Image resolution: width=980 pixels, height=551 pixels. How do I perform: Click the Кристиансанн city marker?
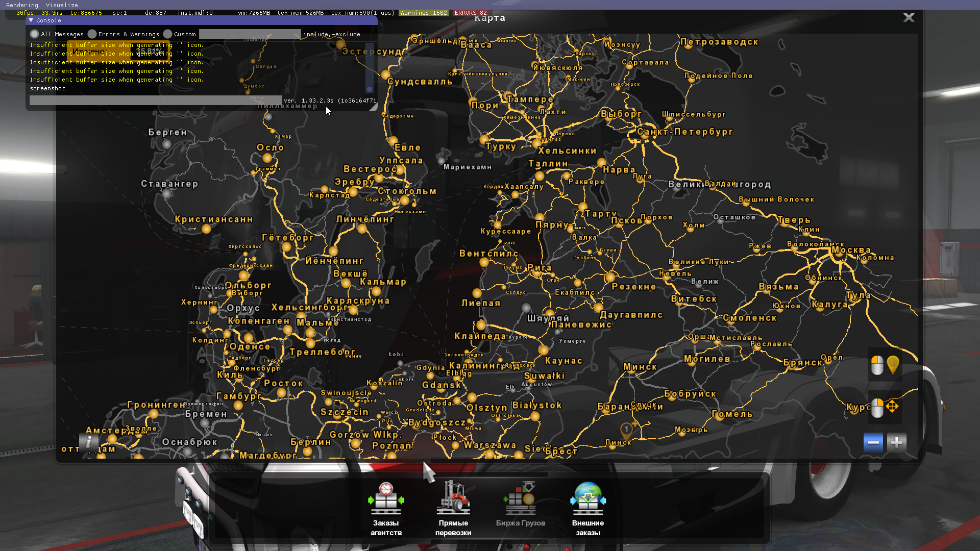click(206, 229)
